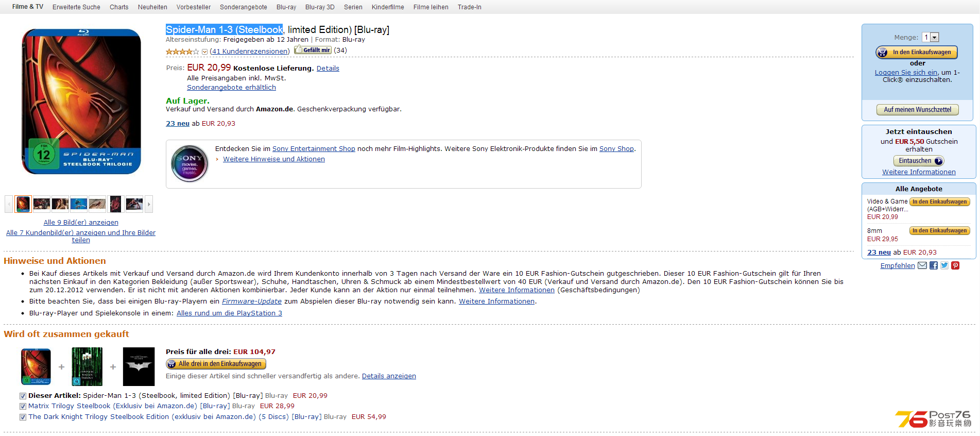This screenshot has width=980, height=436.
Task: Open large Spider-Man steelbook cover image
Action: (81, 102)
